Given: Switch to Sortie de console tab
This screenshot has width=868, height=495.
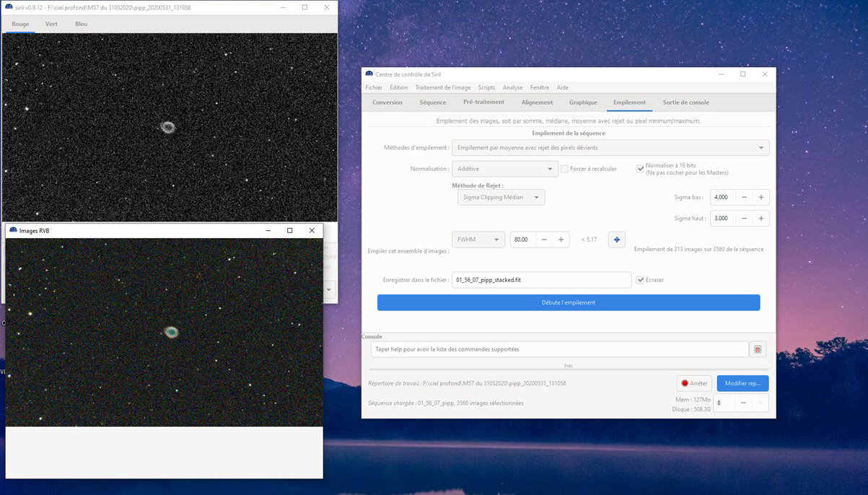Looking at the screenshot, I should click(x=686, y=102).
